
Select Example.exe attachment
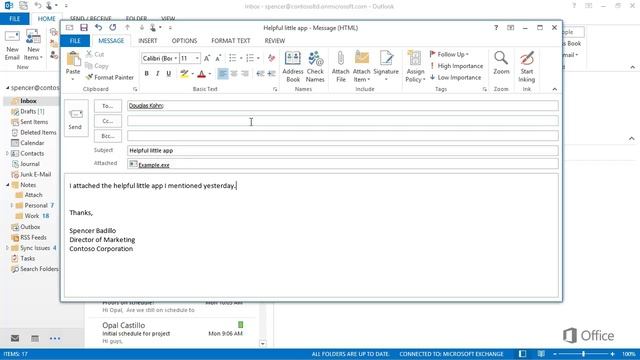(149, 165)
